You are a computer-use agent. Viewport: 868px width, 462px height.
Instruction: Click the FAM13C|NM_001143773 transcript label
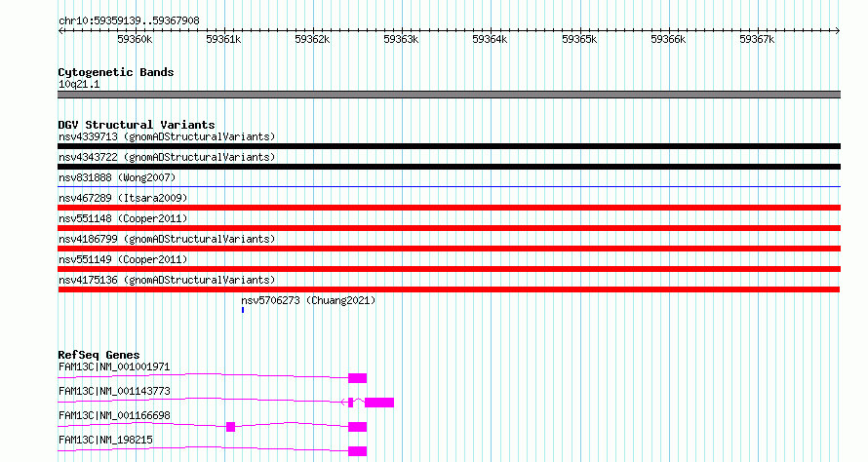(x=114, y=391)
